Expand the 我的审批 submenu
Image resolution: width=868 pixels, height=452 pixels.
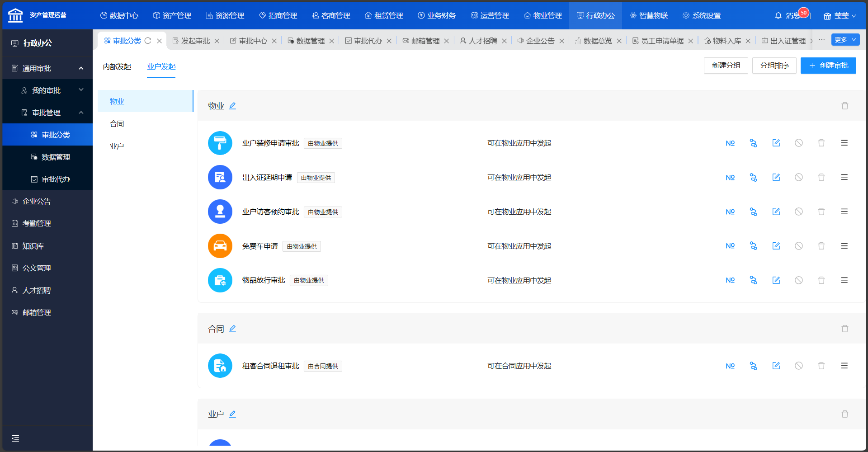click(x=81, y=90)
